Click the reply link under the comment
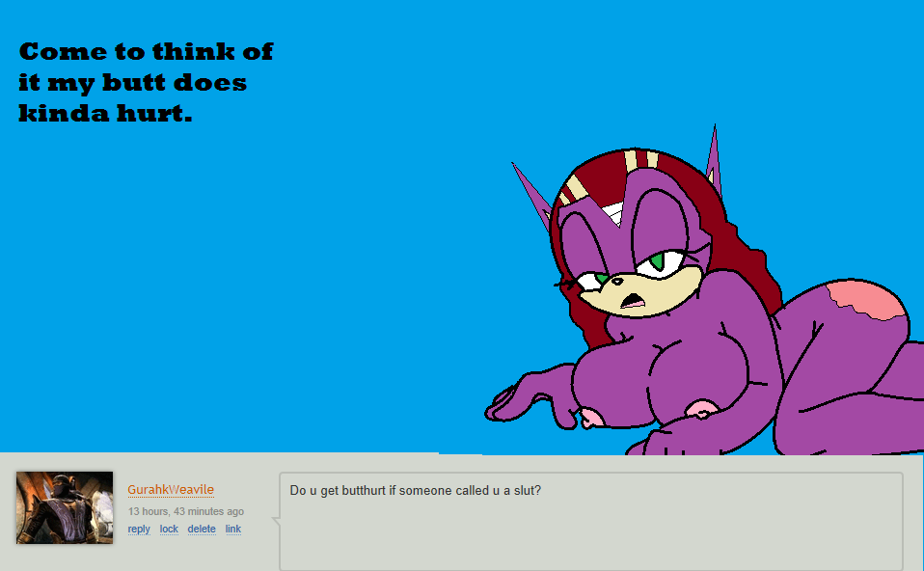The height and width of the screenshot is (571, 924). pyautogui.click(x=139, y=530)
